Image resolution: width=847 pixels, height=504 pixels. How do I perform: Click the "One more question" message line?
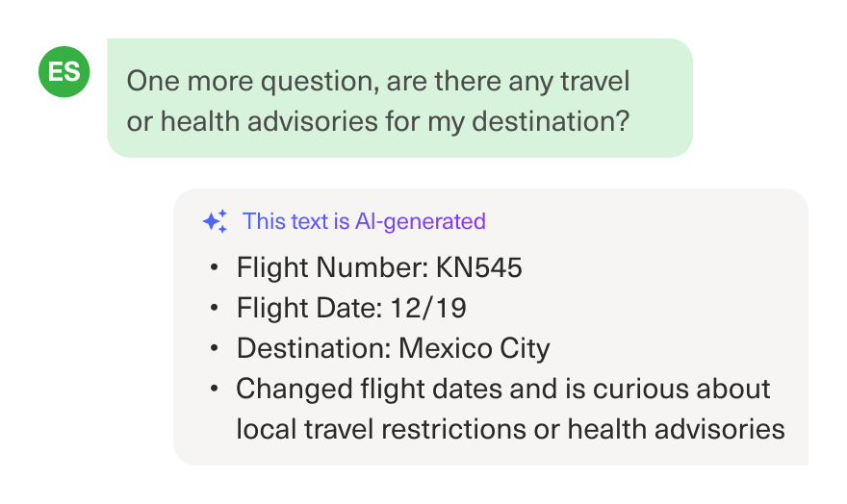(378, 81)
